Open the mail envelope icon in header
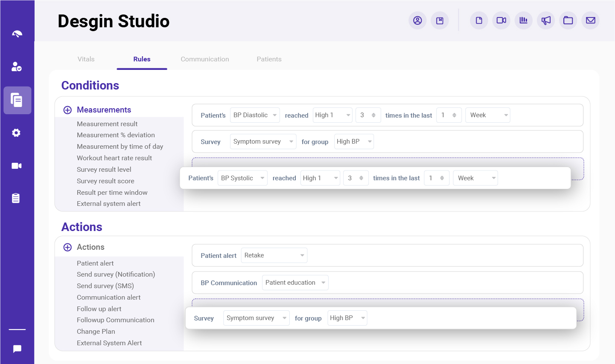This screenshot has width=615, height=364. (x=590, y=20)
